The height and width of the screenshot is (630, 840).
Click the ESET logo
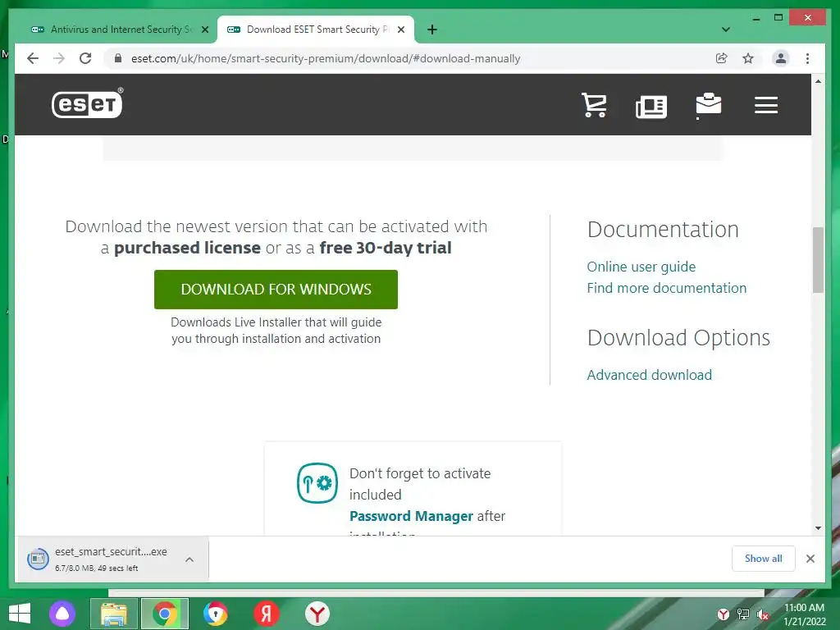point(87,103)
